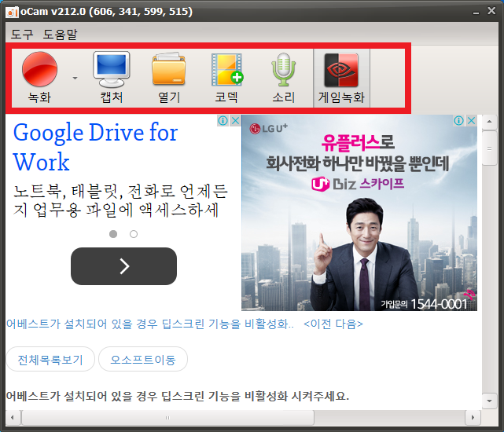
Task: Click the 오소프트이동 button
Action: tap(143, 360)
